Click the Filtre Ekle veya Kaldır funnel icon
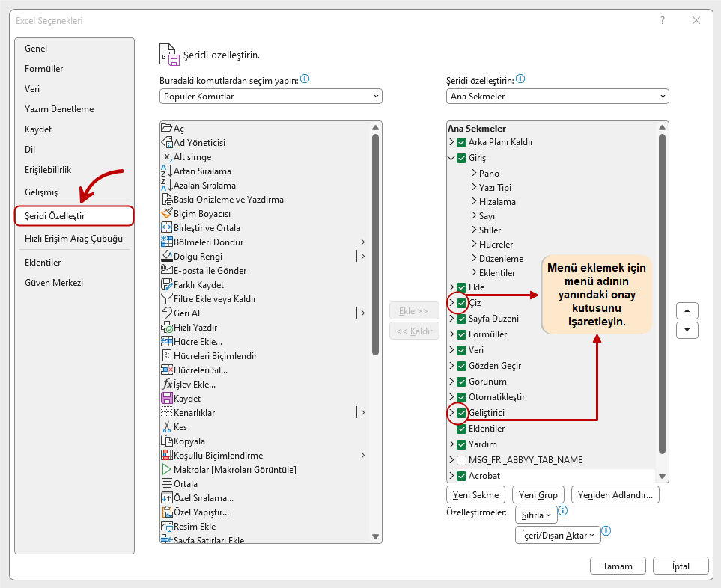The width and height of the screenshot is (721, 588). pyautogui.click(x=166, y=299)
